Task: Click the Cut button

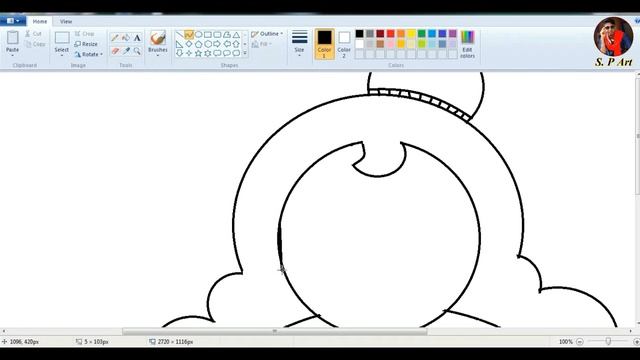Action: point(33,34)
